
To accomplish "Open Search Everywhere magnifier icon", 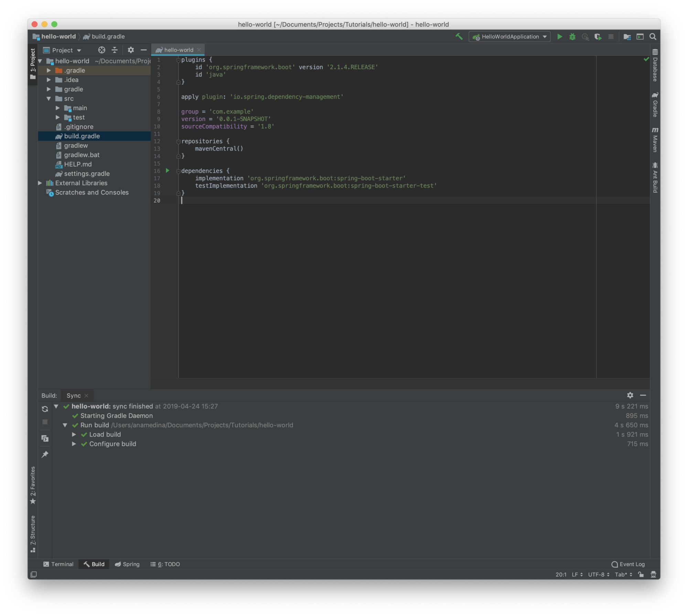I will 653,36.
